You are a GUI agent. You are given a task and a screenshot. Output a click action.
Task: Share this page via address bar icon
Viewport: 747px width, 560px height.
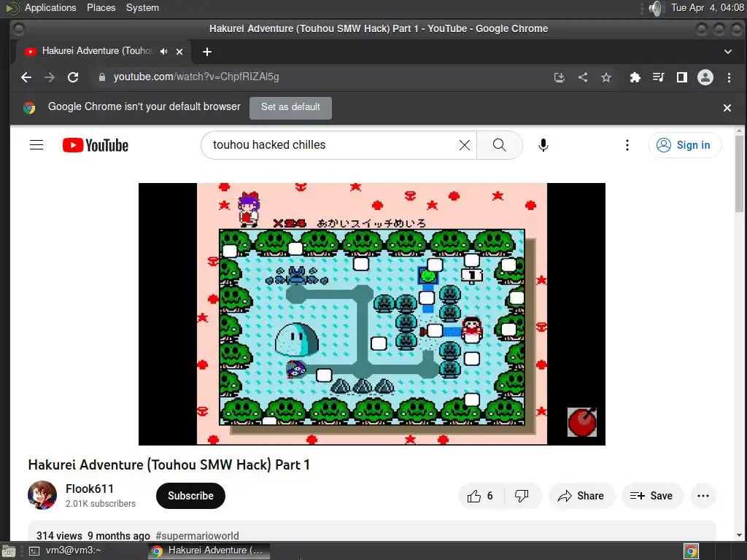coord(583,77)
